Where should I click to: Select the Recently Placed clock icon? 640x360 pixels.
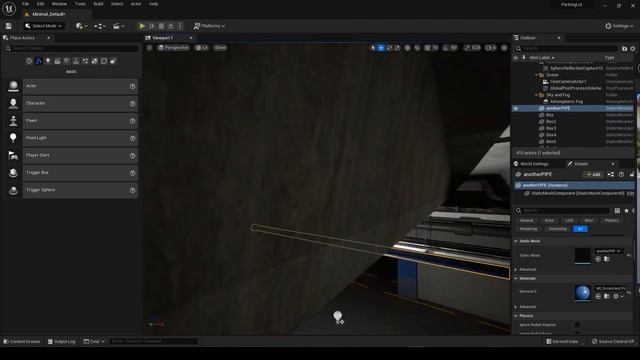point(29,61)
